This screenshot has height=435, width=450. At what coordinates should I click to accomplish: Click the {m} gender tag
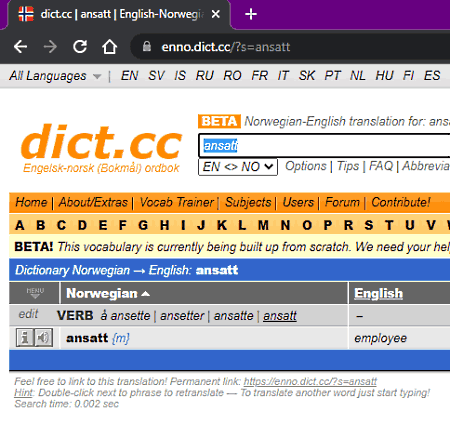coord(121,338)
